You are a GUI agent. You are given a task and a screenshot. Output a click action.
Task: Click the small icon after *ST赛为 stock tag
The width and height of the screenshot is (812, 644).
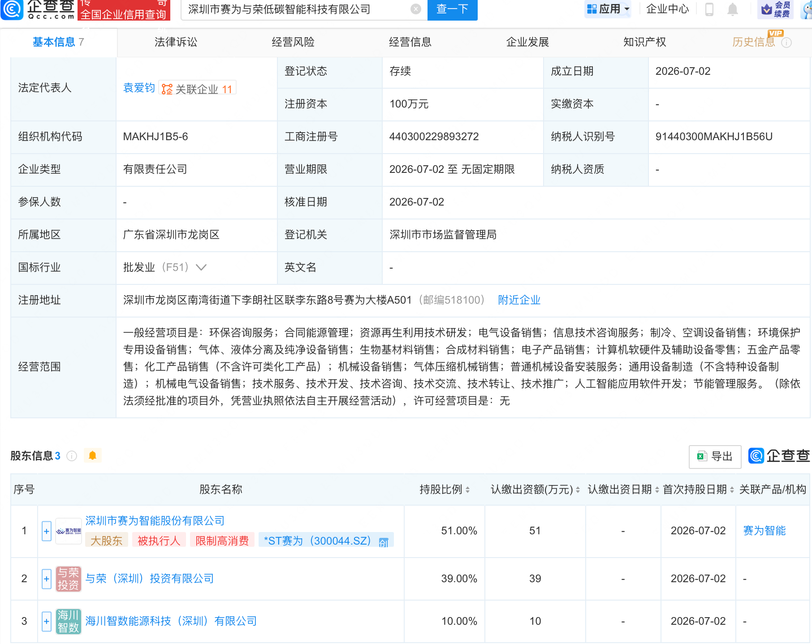coord(384,542)
